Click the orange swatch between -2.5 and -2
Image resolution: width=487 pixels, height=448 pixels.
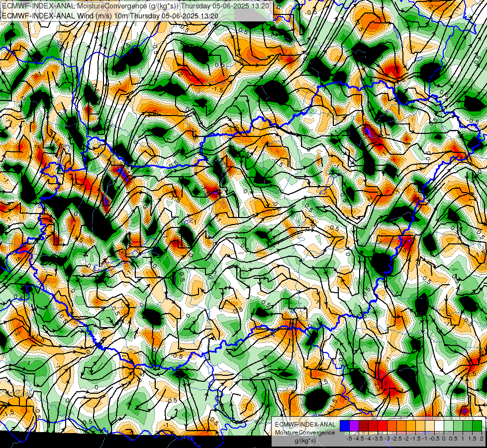coord(401,426)
